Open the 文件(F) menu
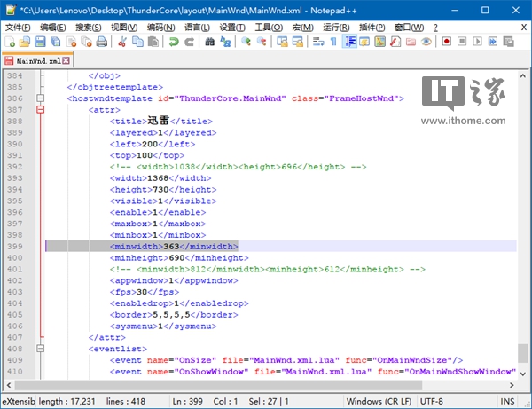The height and width of the screenshot is (409, 532). [x=18, y=28]
